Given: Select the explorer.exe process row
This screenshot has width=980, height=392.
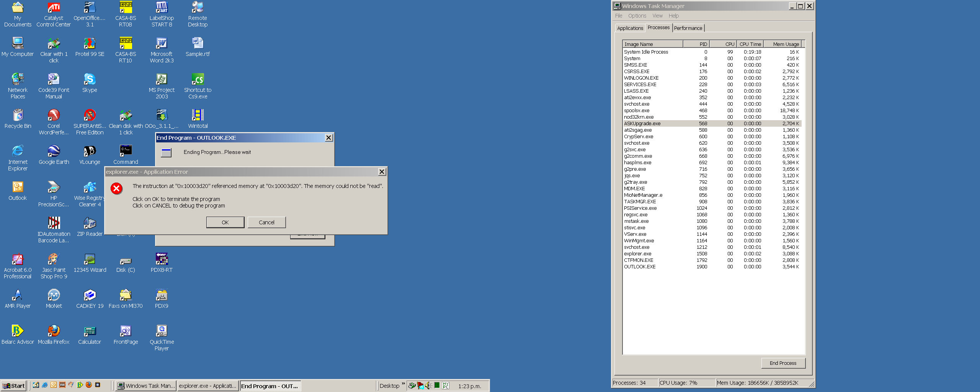Looking at the screenshot, I should (712, 253).
